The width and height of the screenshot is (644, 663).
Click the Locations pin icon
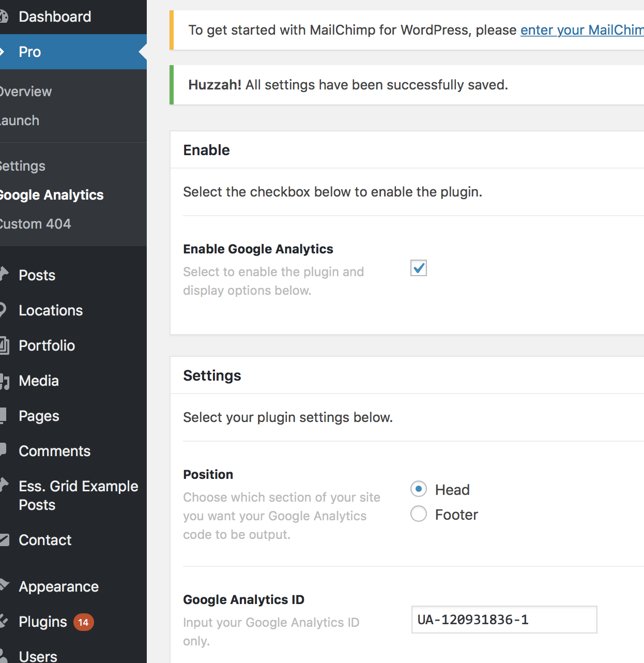click(x=3, y=310)
